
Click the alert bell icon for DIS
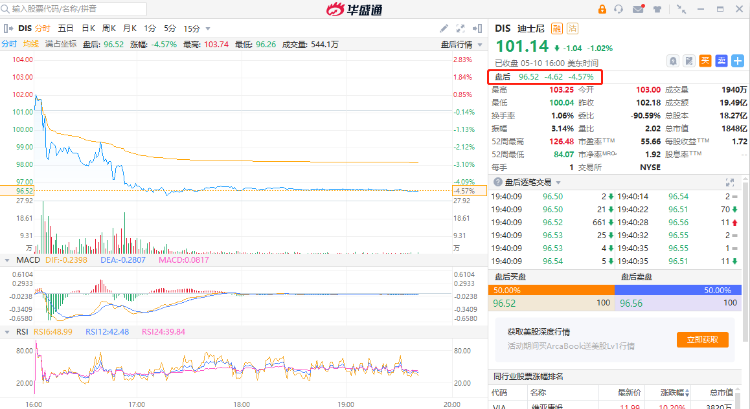coord(673,61)
